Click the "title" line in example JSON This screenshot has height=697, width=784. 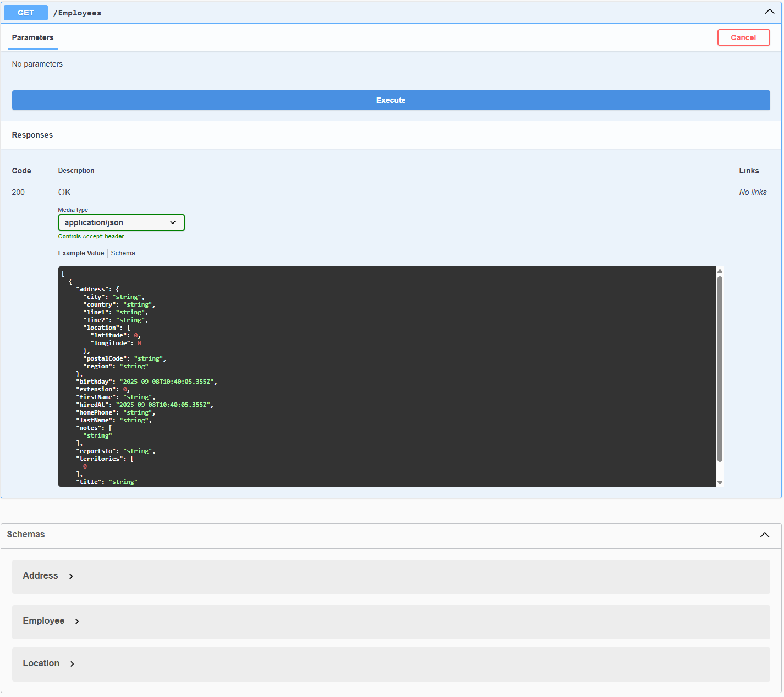(107, 482)
